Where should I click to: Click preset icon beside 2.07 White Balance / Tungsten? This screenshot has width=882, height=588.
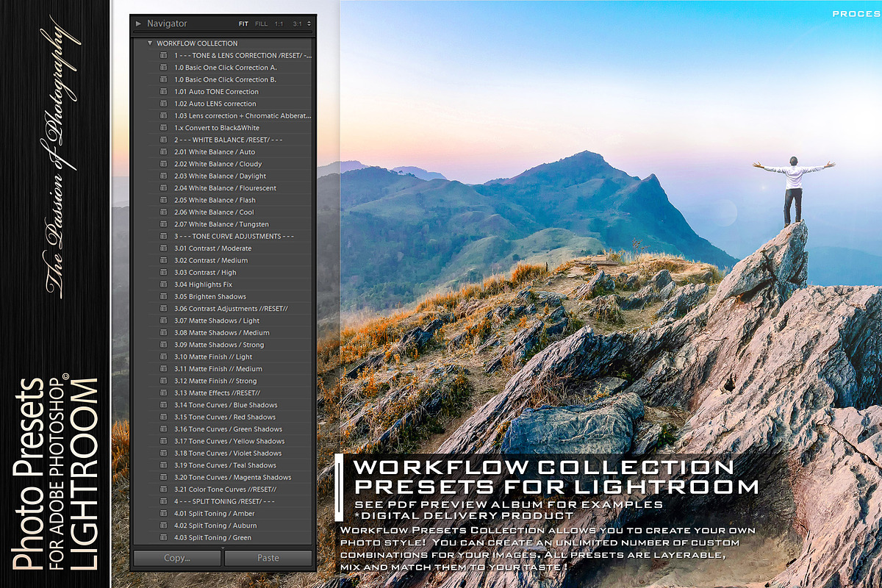click(x=164, y=224)
